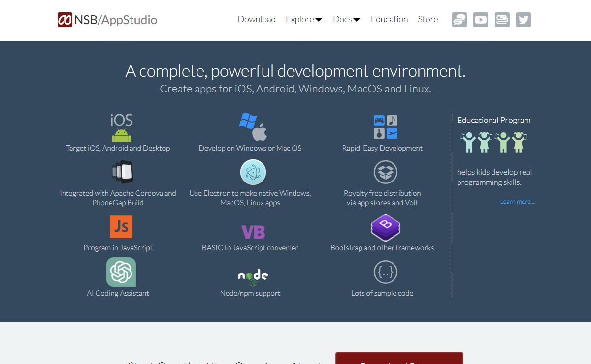This screenshot has height=364, width=591.
Task: Click Program in JavaScript label
Action: click(118, 248)
